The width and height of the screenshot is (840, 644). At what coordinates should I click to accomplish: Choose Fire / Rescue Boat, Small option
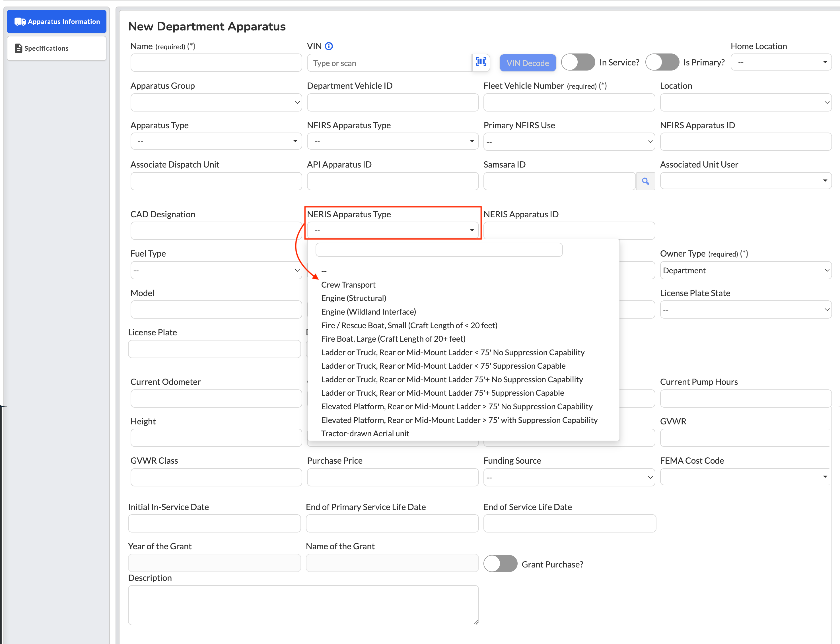point(463,325)
